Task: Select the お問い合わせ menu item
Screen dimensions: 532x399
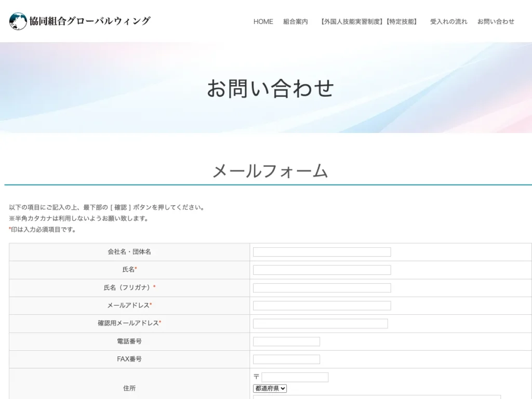Action: (496, 22)
